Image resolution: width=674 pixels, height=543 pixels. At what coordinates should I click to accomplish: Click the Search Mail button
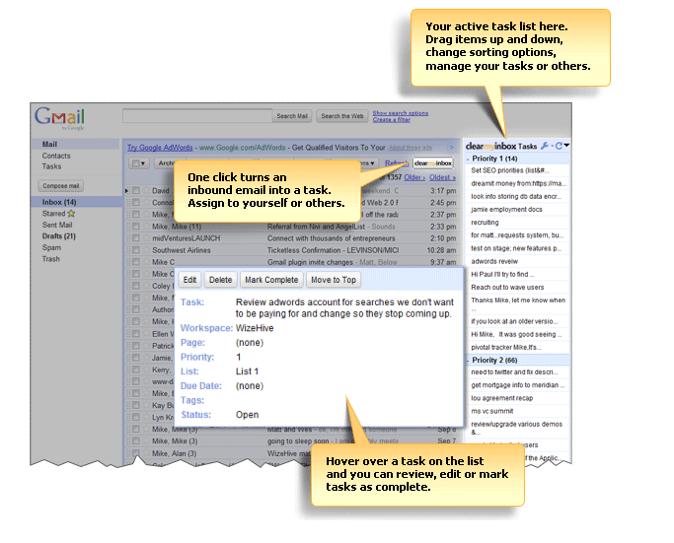pyautogui.click(x=292, y=116)
